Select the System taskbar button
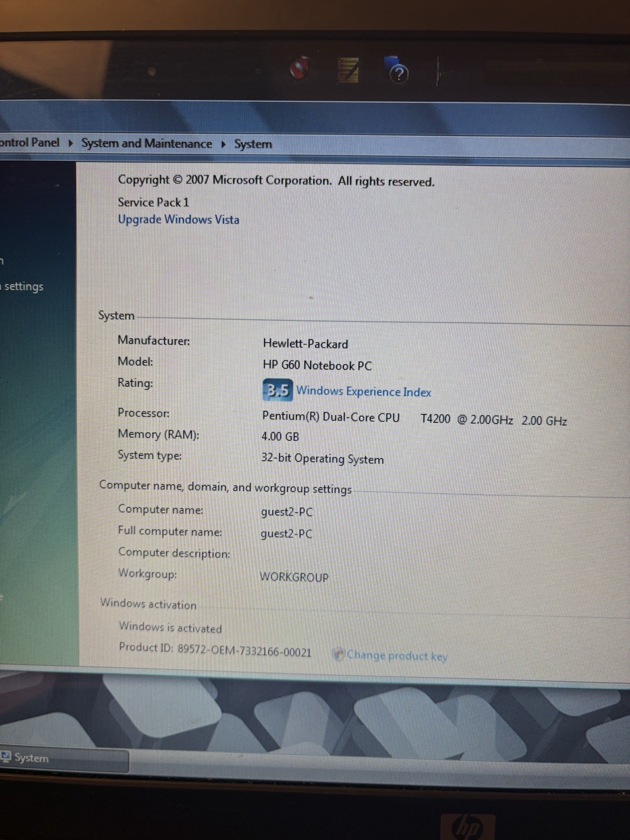The height and width of the screenshot is (840, 630). [64, 758]
